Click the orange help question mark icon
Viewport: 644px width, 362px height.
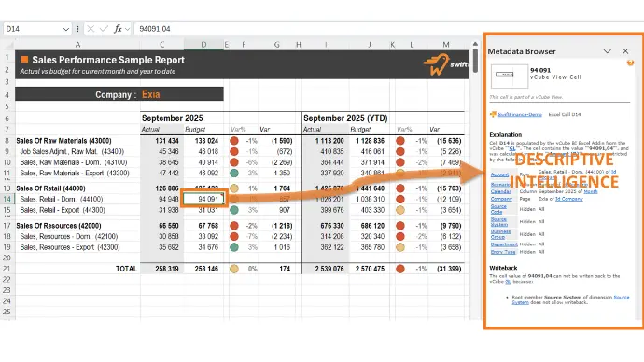(x=630, y=63)
